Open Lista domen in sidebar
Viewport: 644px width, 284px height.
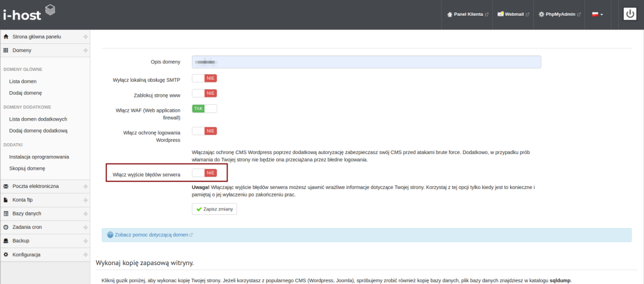pyautogui.click(x=23, y=81)
